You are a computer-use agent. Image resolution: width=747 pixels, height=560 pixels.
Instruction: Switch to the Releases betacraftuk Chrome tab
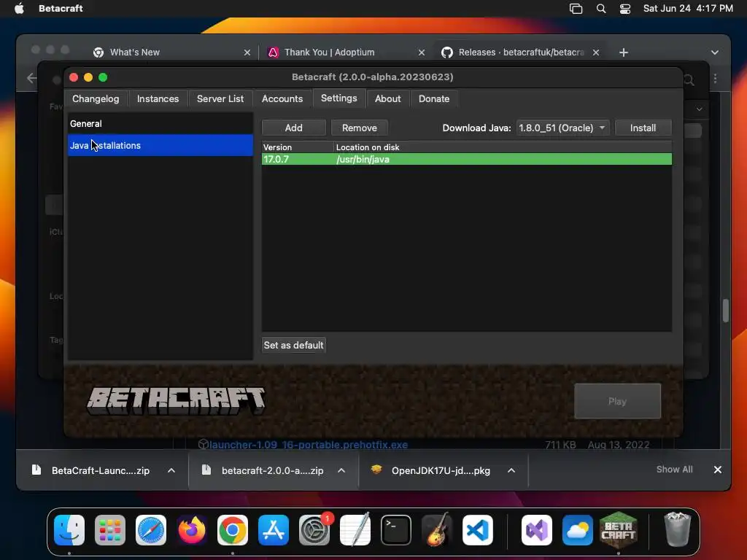[x=519, y=52]
